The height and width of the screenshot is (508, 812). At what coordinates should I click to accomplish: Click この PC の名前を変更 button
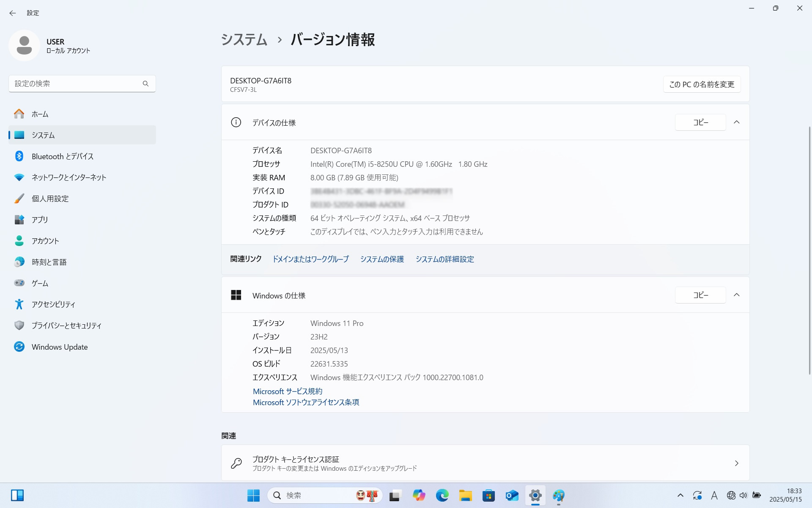(702, 84)
